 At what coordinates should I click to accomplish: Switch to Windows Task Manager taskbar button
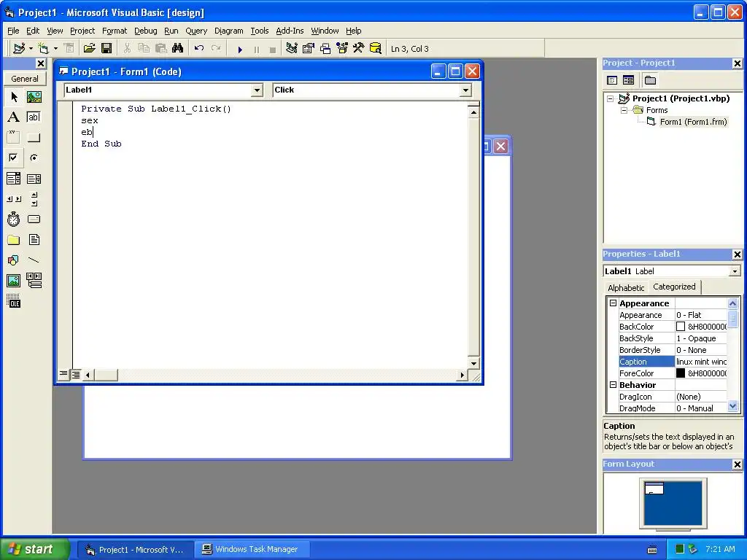pos(252,549)
